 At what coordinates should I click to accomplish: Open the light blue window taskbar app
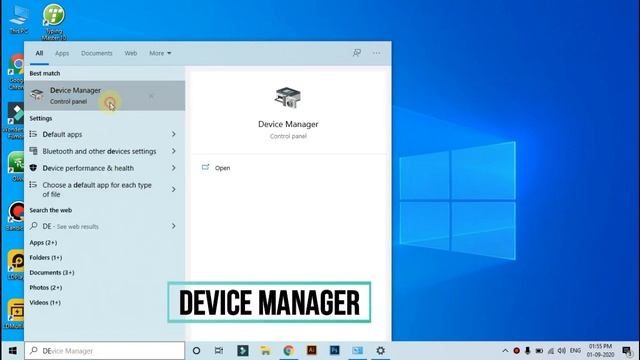coord(358,351)
